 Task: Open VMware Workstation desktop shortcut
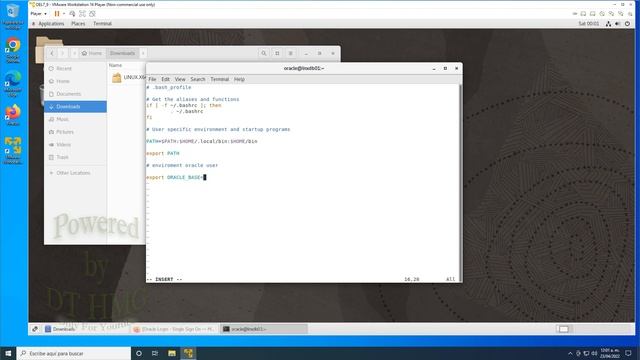(x=13, y=150)
